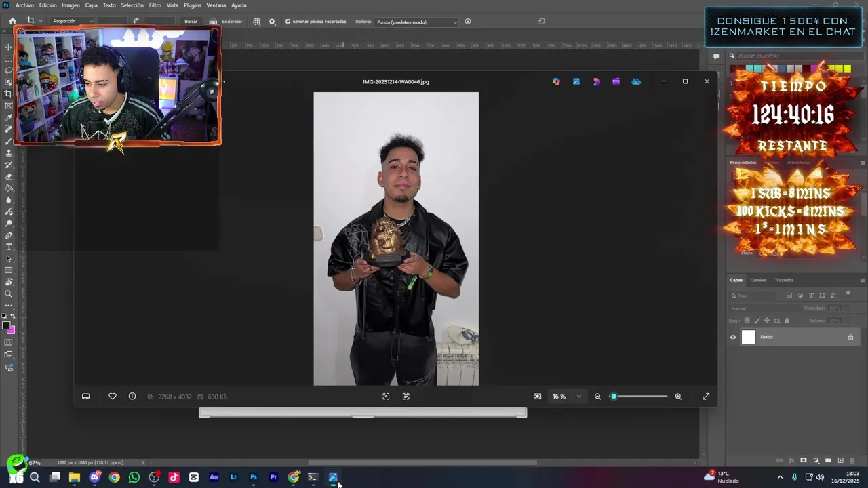The height and width of the screenshot is (488, 868).
Task: Select the Pen tool
Action: (x=9, y=235)
